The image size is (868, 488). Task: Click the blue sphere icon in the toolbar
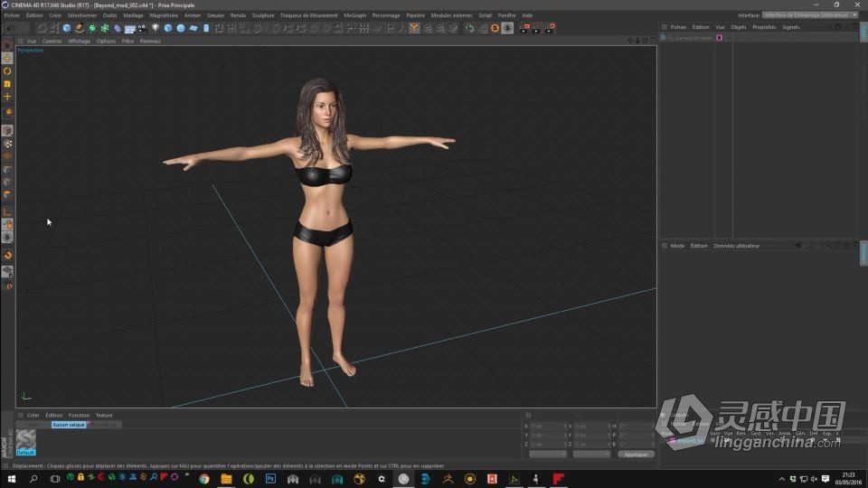click(x=181, y=28)
